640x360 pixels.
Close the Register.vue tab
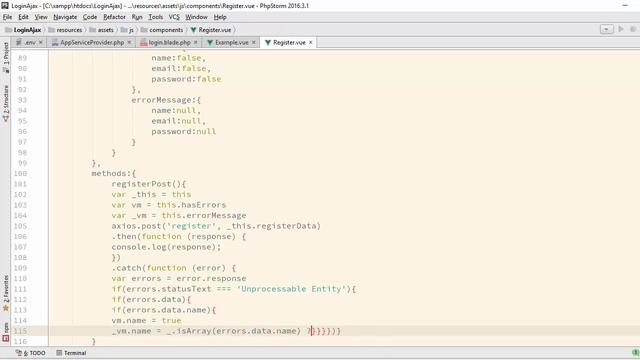tap(311, 42)
